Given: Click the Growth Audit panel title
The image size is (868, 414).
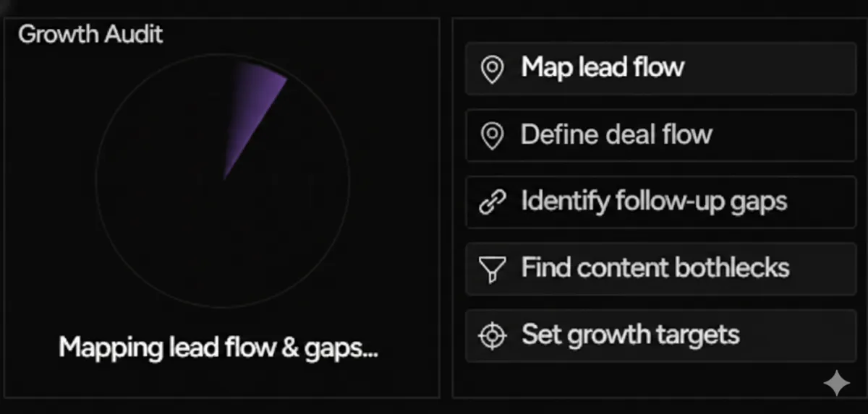Looking at the screenshot, I should point(90,34).
